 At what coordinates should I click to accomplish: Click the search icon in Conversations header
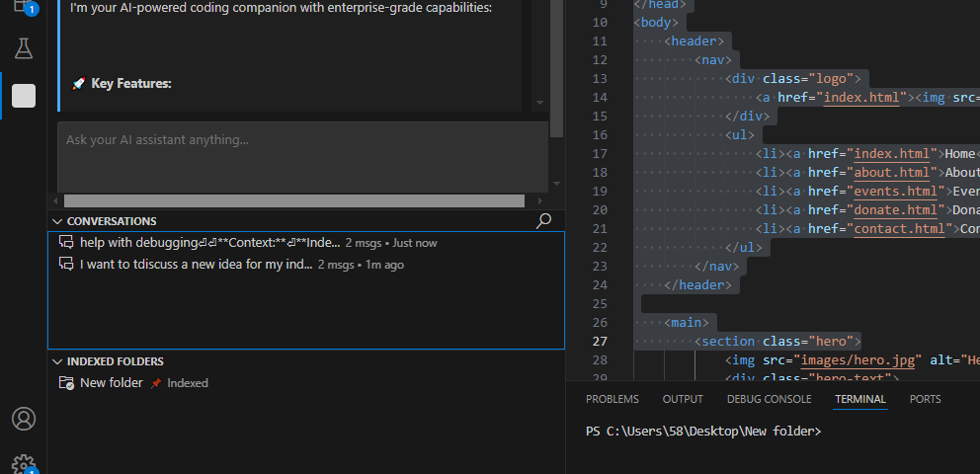click(542, 221)
